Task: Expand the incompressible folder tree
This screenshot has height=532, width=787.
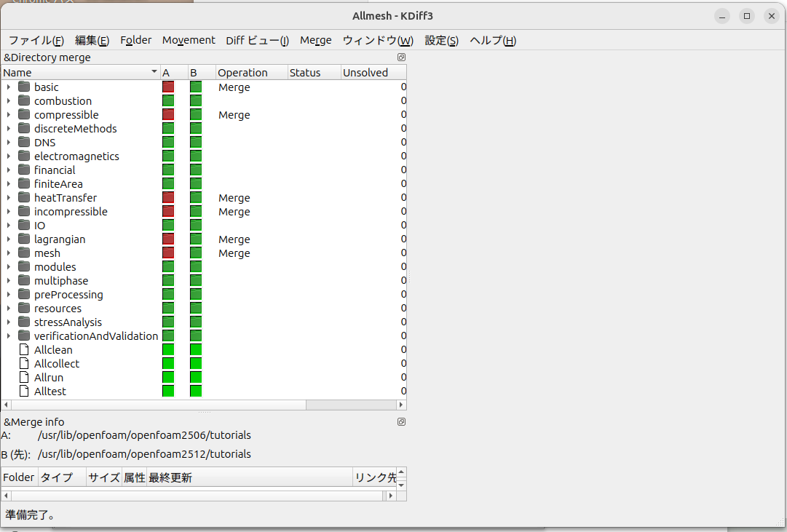Action: click(x=9, y=212)
